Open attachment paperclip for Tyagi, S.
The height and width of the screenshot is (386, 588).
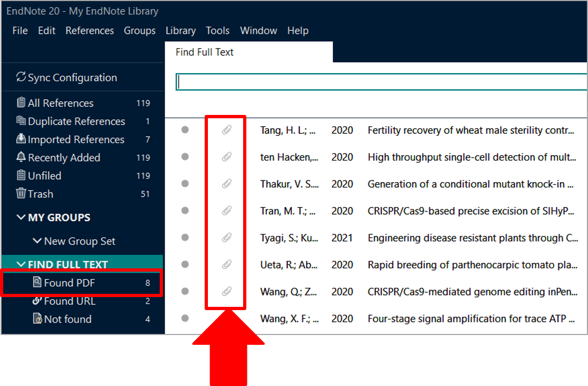click(226, 237)
